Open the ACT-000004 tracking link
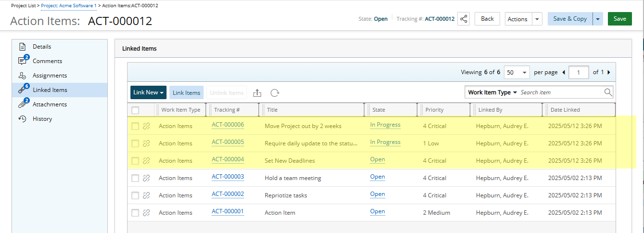The width and height of the screenshot is (644, 233). tap(228, 159)
